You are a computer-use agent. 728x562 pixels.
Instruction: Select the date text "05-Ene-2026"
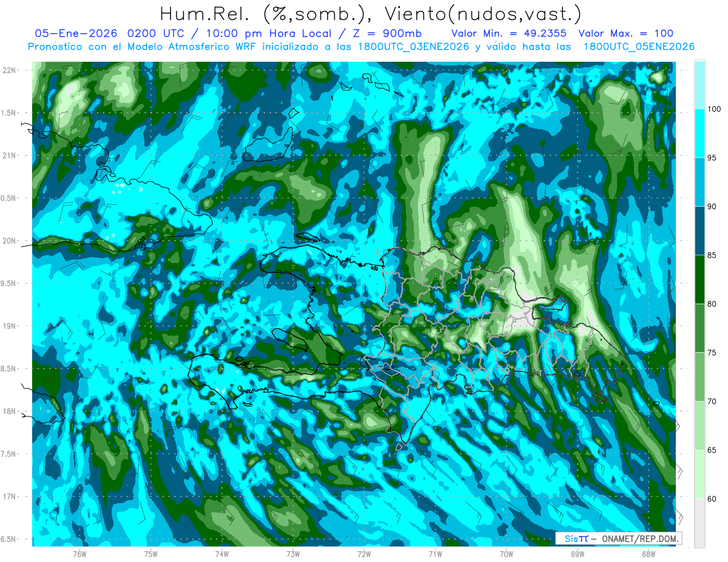pos(76,33)
